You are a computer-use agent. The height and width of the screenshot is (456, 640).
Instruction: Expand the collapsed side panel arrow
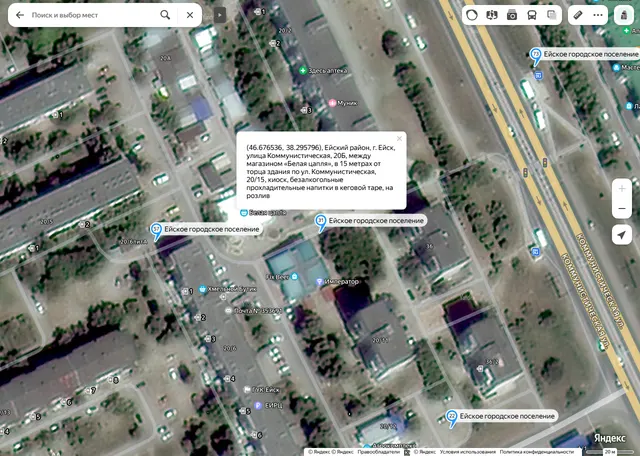click(x=220, y=16)
